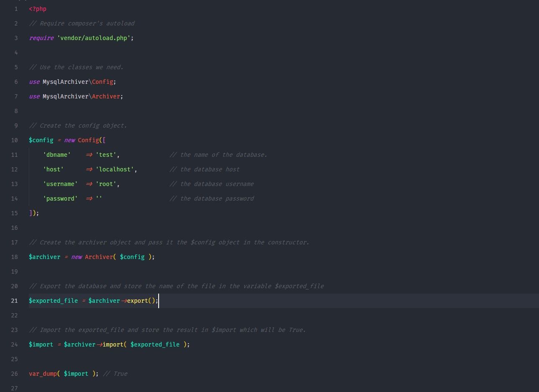Click the comment '// Use the classes we need.'

click(x=76, y=67)
